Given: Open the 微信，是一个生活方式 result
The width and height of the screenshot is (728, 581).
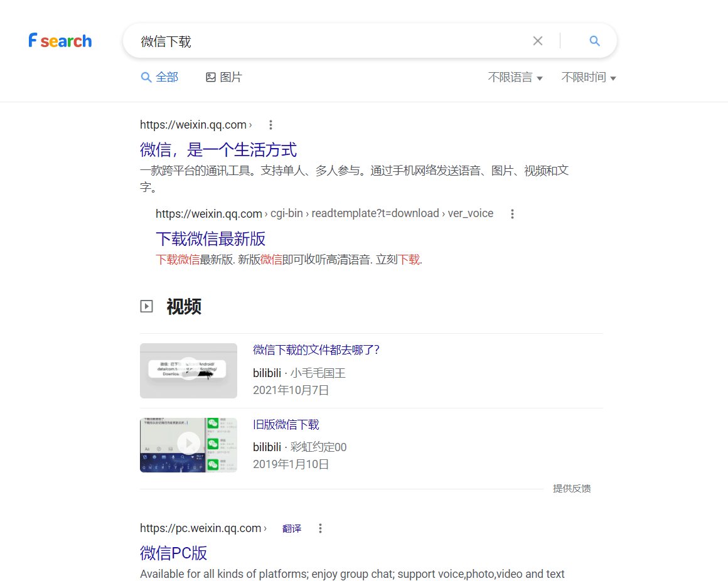Looking at the screenshot, I should click(218, 149).
